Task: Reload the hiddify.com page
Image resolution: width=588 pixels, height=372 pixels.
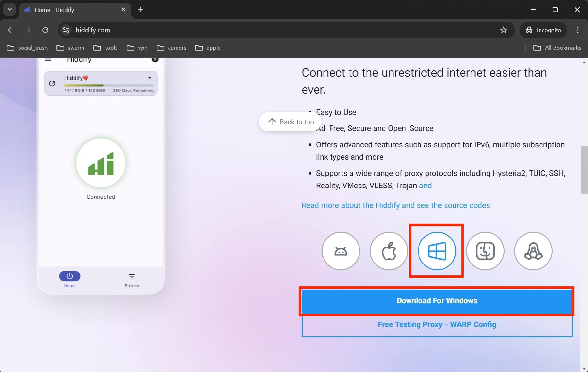Action: pyautogui.click(x=45, y=30)
